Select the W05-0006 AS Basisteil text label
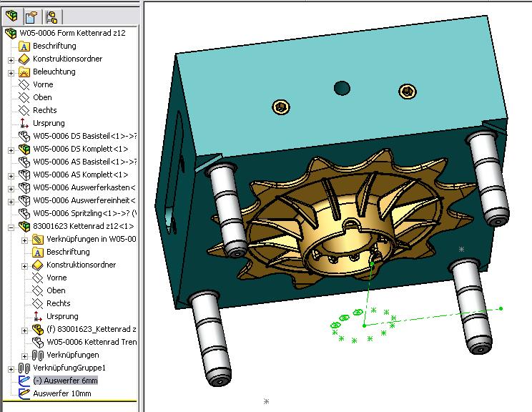 pos(85,162)
